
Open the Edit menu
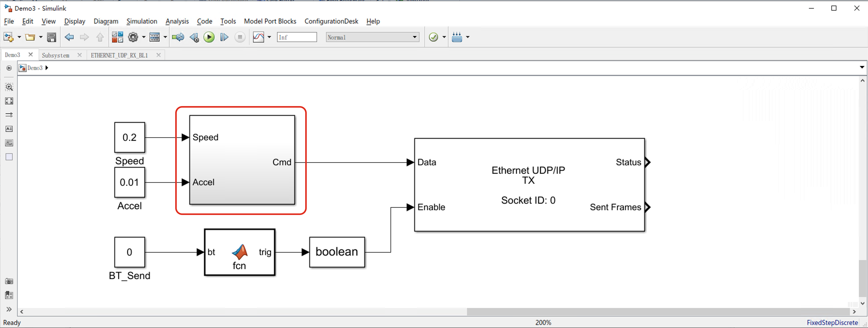click(28, 21)
